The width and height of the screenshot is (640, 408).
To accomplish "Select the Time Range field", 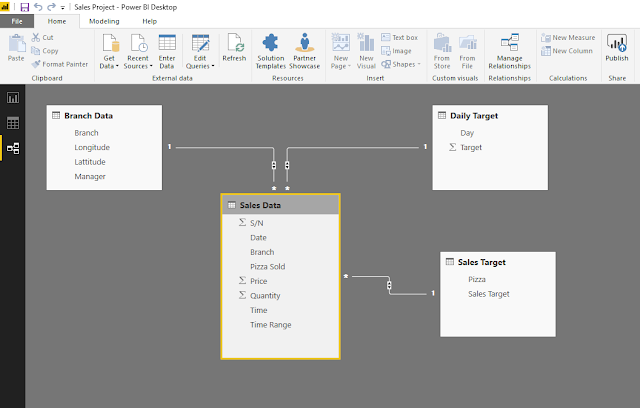I will pyautogui.click(x=271, y=325).
